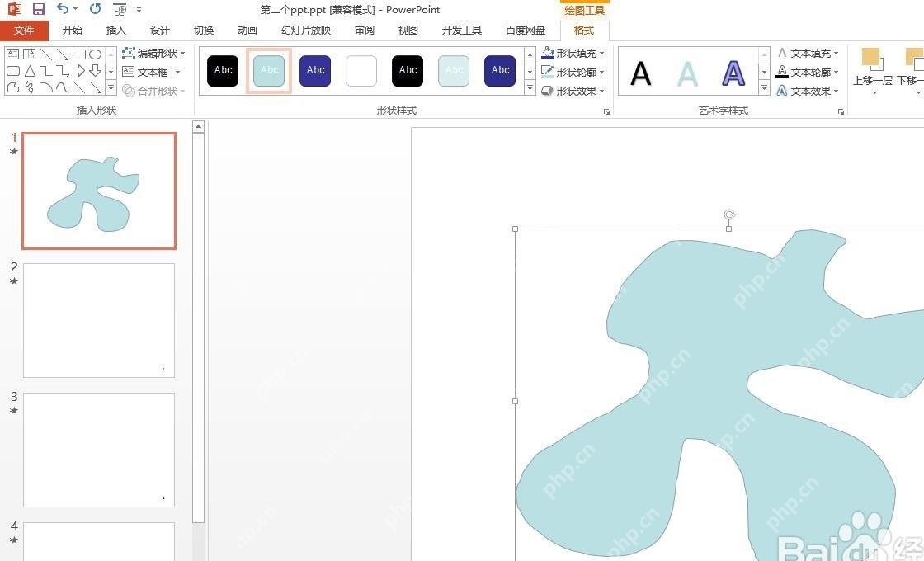Switch to the 设计 tab
This screenshot has height=561, width=924.
160,31
